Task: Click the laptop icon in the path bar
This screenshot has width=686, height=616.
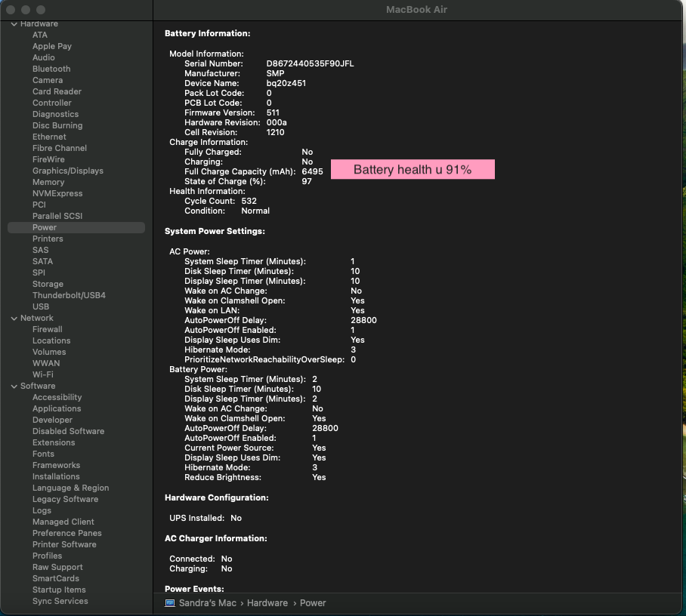Action: click(170, 603)
